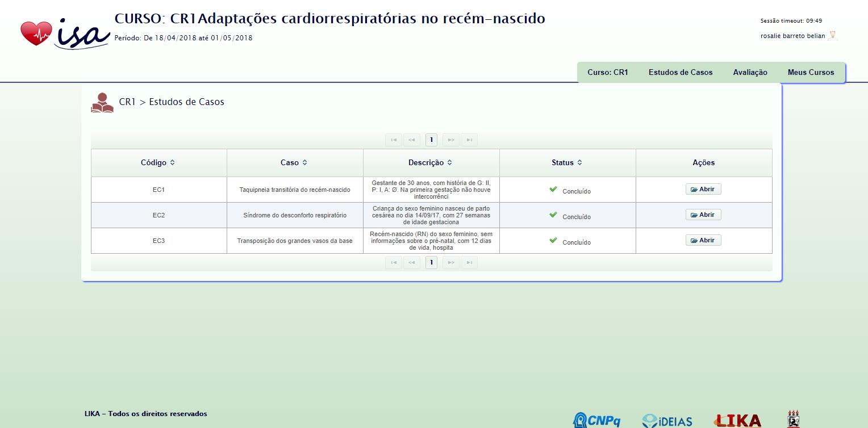Go to previous page in bottom paginator
Viewport: 868px width, 428px height.
coord(412,262)
